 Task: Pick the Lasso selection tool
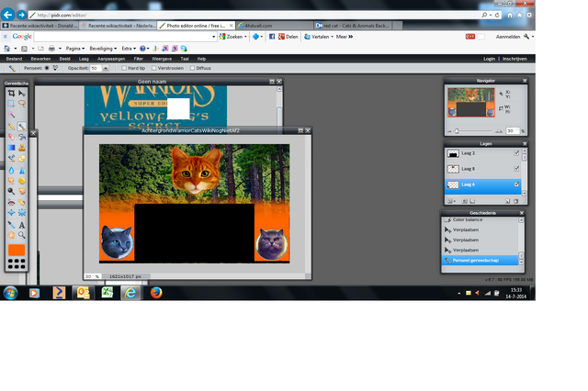coord(22,104)
